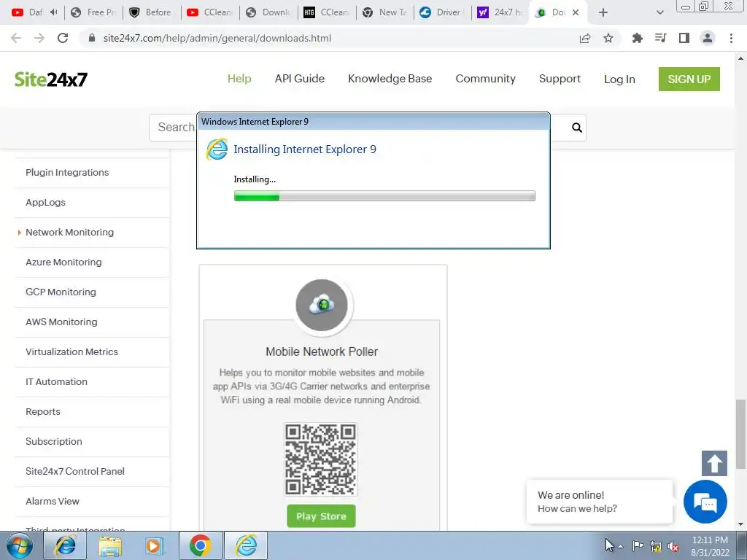Open the media control icon in toolbar
Viewport: 747px width, 560px height.
661,38
